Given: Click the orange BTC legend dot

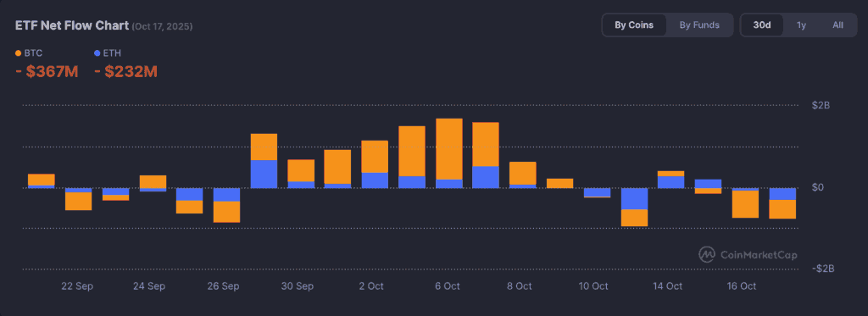Looking at the screenshot, I should (x=19, y=53).
